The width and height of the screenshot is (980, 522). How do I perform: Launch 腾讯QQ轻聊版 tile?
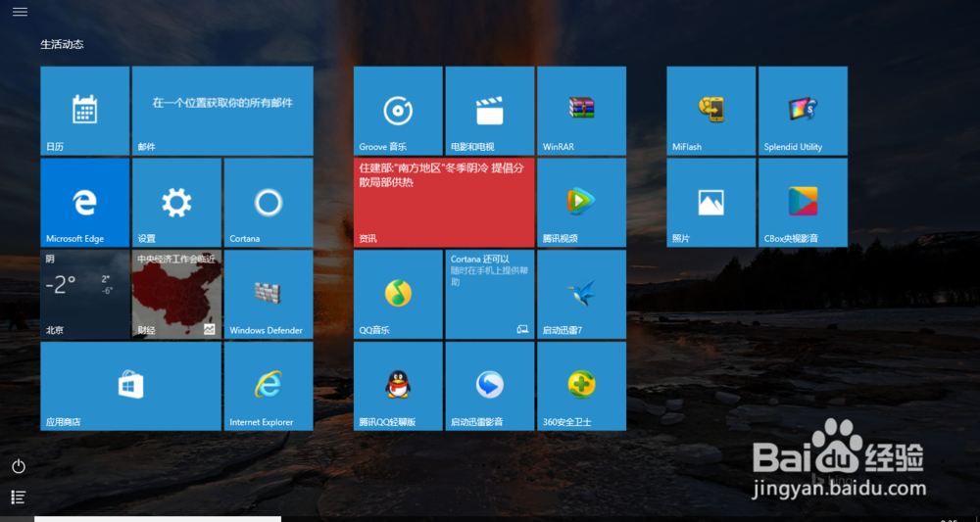click(x=398, y=386)
